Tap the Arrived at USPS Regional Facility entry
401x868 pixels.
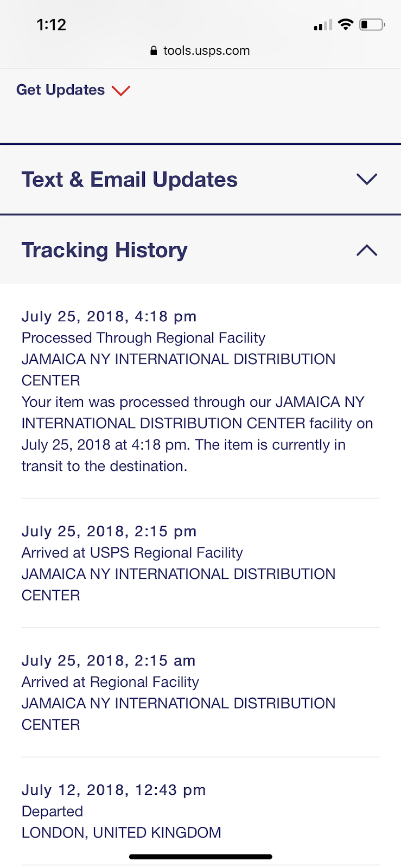[132, 553]
